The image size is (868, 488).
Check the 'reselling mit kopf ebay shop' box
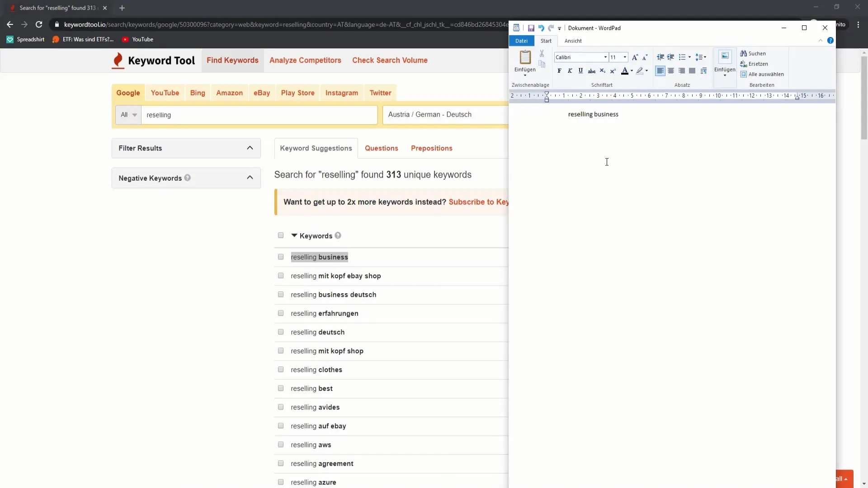[x=281, y=276]
